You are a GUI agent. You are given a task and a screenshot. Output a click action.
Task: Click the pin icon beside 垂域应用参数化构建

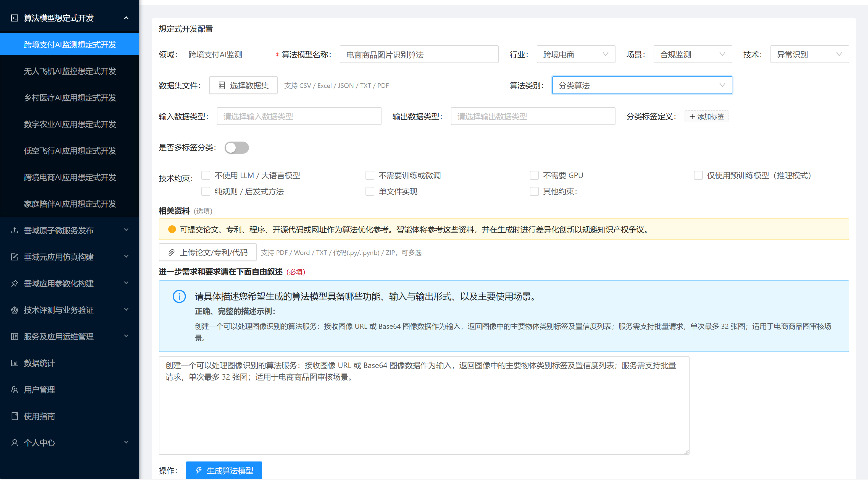click(x=14, y=284)
